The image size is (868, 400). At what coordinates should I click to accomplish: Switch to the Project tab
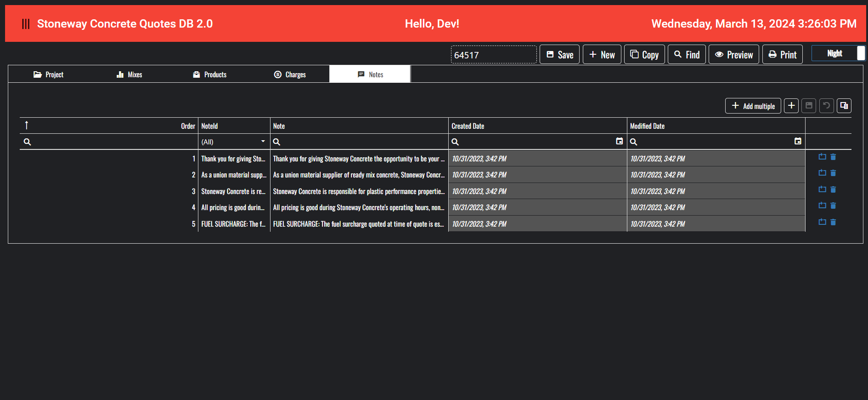(x=48, y=74)
